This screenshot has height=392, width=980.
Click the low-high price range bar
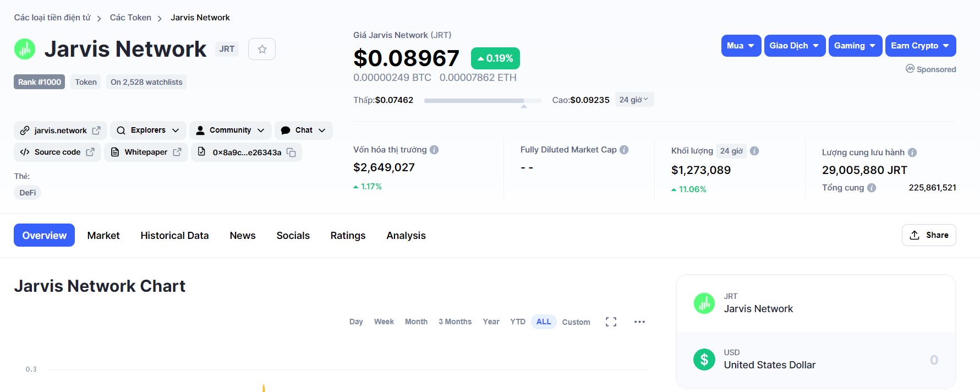(x=483, y=101)
